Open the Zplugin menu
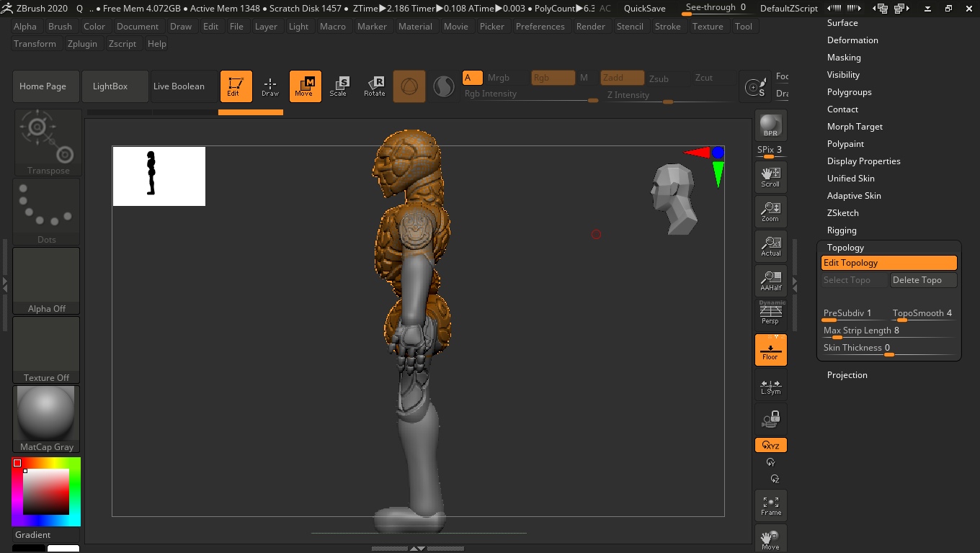The width and height of the screenshot is (980, 553). (82, 44)
